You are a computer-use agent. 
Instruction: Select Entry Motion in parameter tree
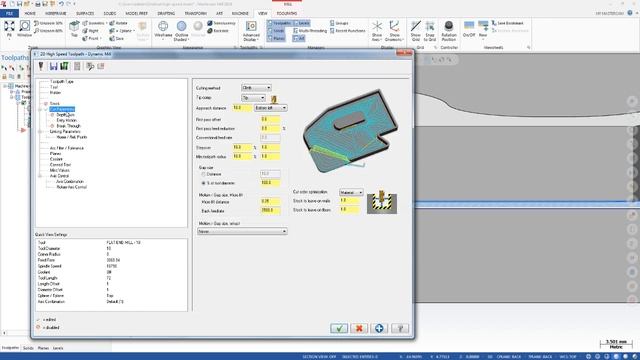point(67,120)
